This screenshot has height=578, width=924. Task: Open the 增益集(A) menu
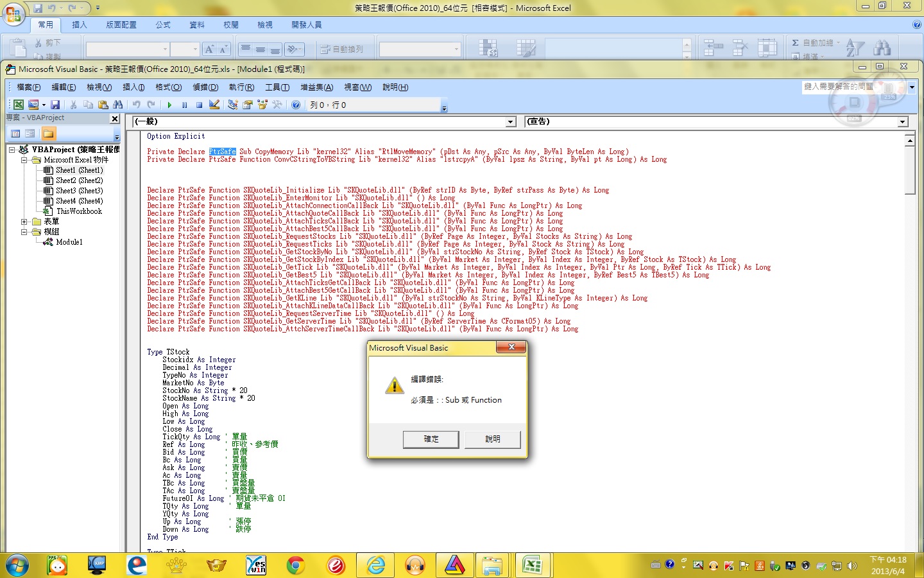tap(317, 87)
